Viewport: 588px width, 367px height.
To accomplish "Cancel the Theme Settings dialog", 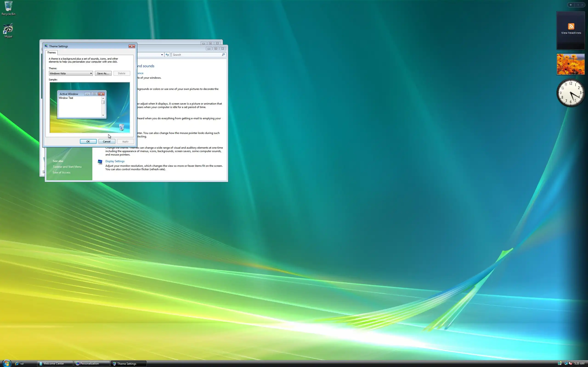I will 107,142.
